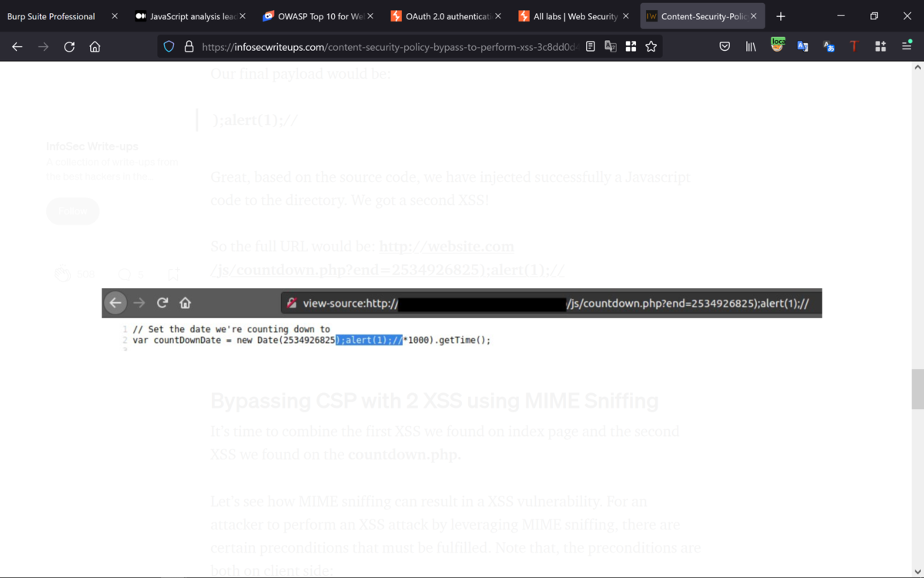The width and height of the screenshot is (924, 578).
Task: Close the OAuth 2.0 authentication tab
Action: pyautogui.click(x=498, y=16)
